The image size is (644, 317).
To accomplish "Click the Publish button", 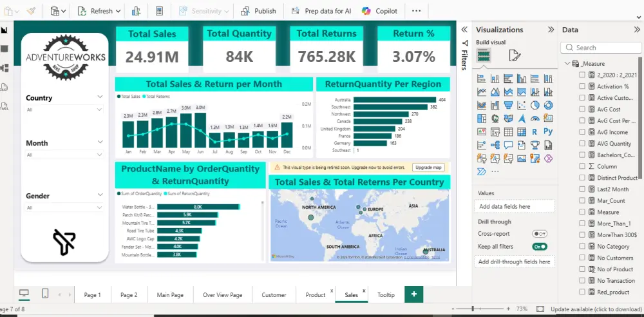I will [258, 11].
